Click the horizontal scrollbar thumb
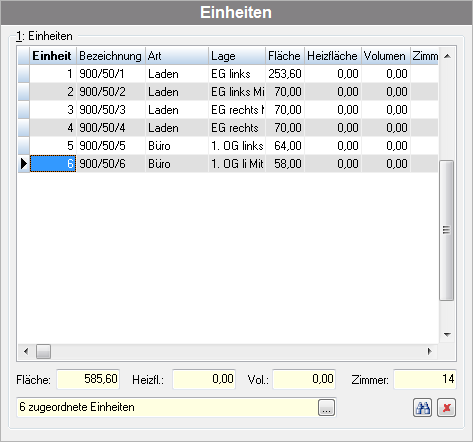The height and width of the screenshot is (442, 473). coord(43,351)
